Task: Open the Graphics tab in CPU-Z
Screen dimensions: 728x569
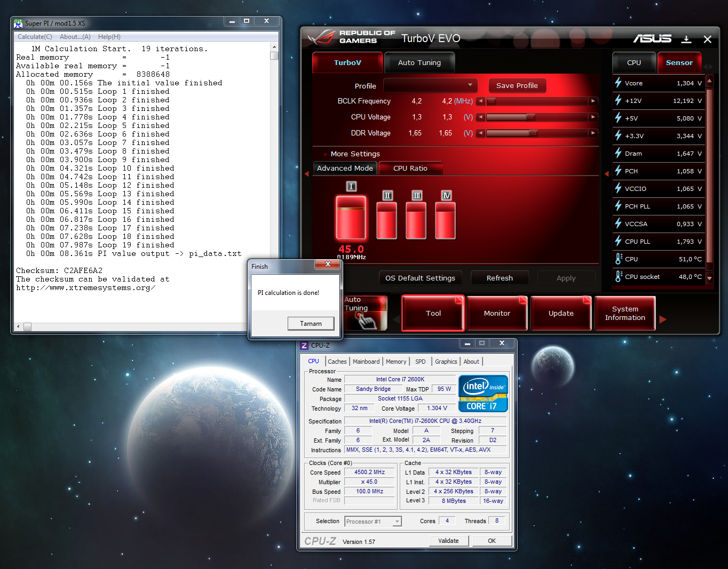Action: [446, 362]
